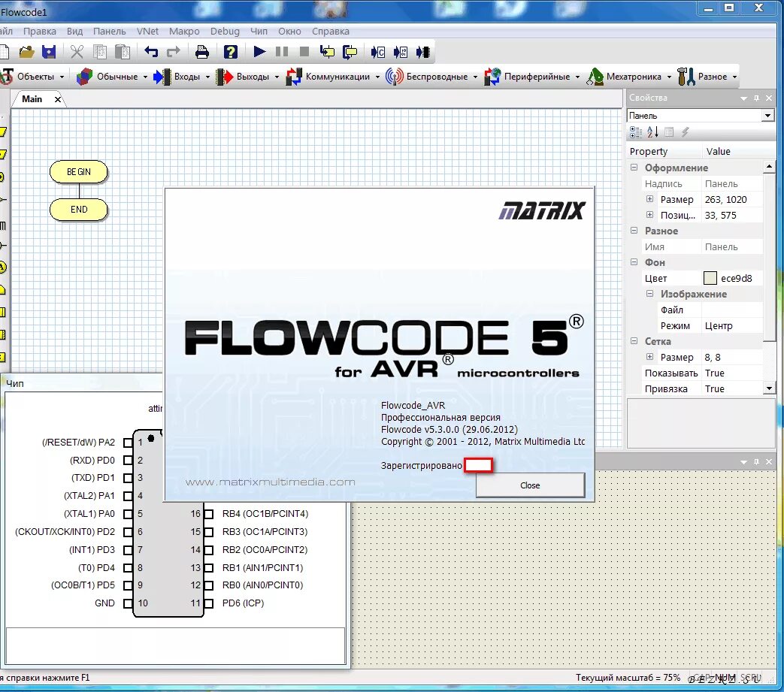Click the Показывать True value
The width and height of the screenshot is (784, 692).
tap(732, 373)
